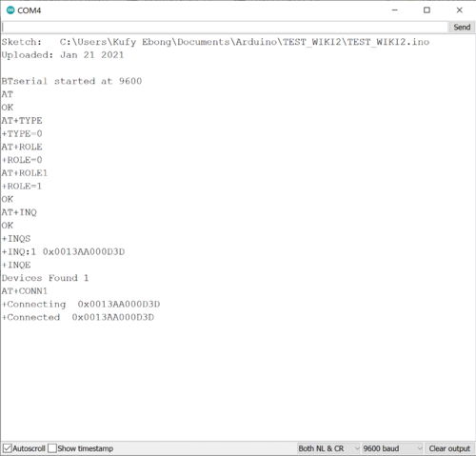Click the 'AT+INQ' command line in output

coord(19,212)
